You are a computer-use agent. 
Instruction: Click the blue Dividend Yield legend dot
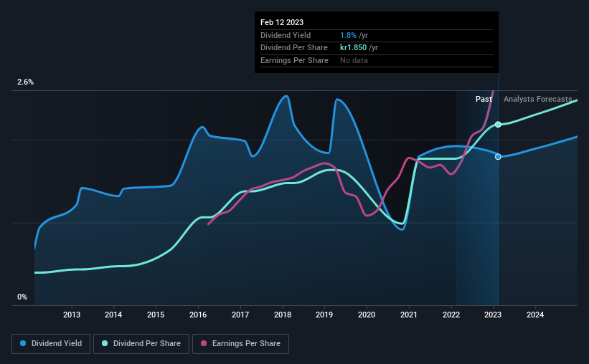coord(23,343)
